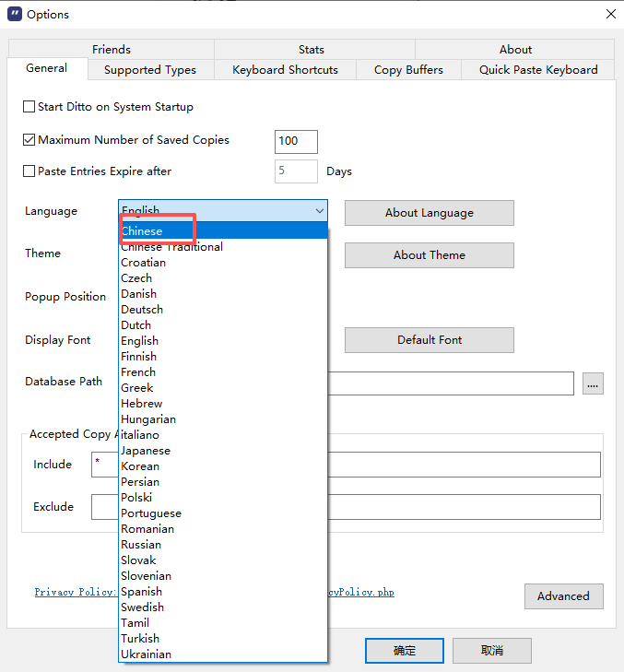Pick Greek language option
This screenshot has height=672, width=624.
(x=223, y=388)
